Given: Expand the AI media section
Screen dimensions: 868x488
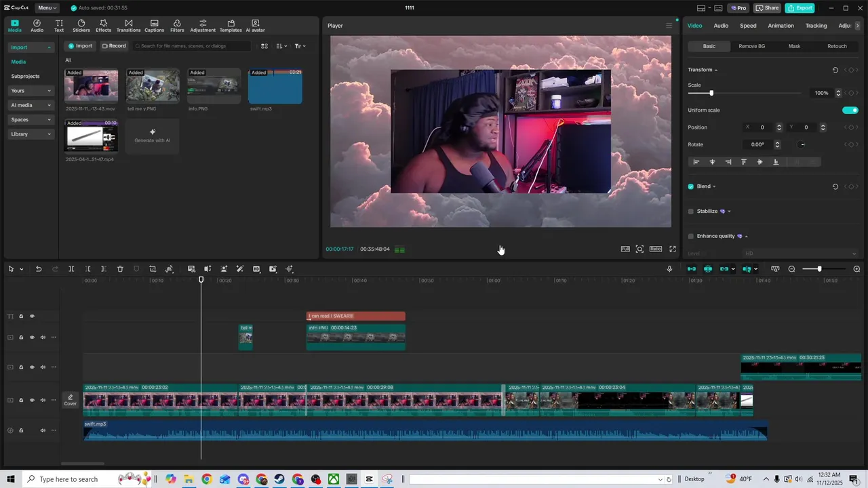Looking at the screenshot, I should (31, 105).
